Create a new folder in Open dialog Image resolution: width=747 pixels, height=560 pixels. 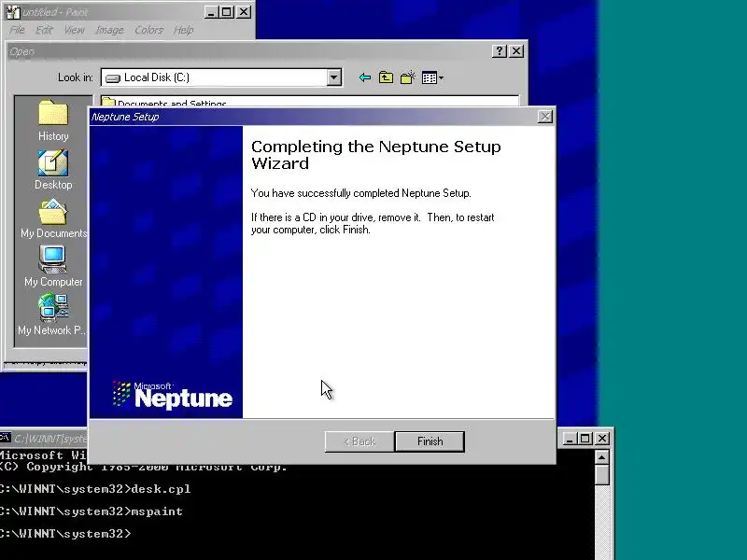click(408, 77)
